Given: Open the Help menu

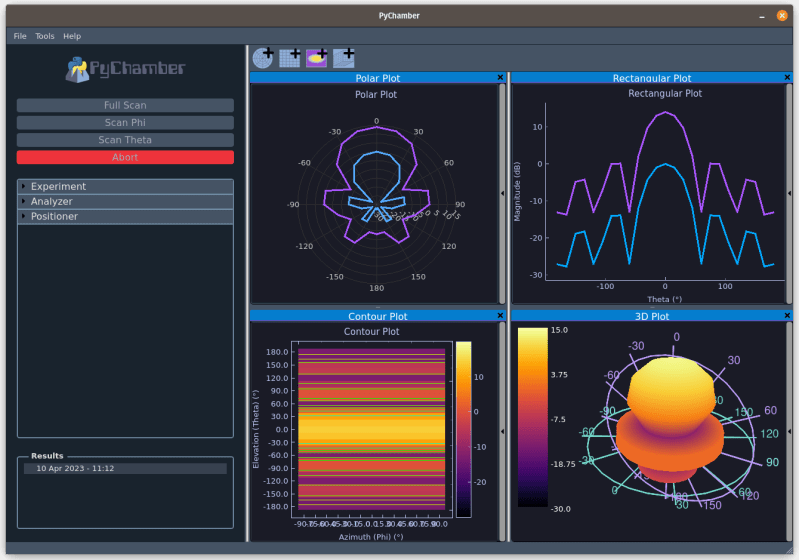Looking at the screenshot, I should (72, 36).
